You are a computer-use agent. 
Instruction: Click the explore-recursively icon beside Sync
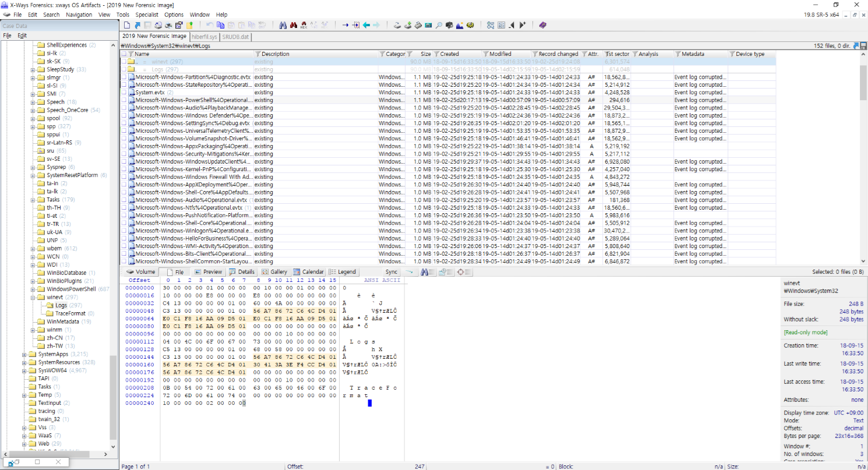pyautogui.click(x=409, y=272)
